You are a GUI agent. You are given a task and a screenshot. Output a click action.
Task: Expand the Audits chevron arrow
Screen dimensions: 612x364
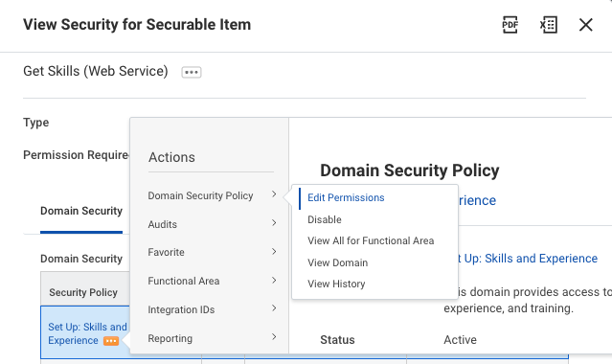coord(274,222)
